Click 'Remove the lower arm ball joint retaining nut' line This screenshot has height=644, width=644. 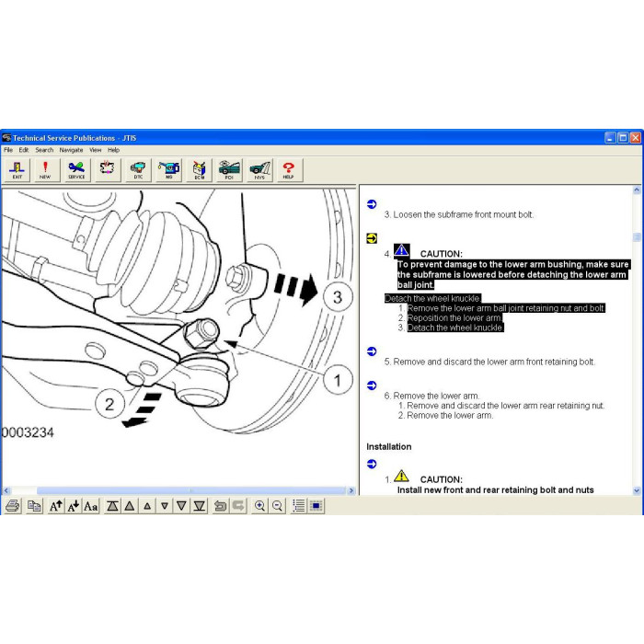tap(506, 308)
